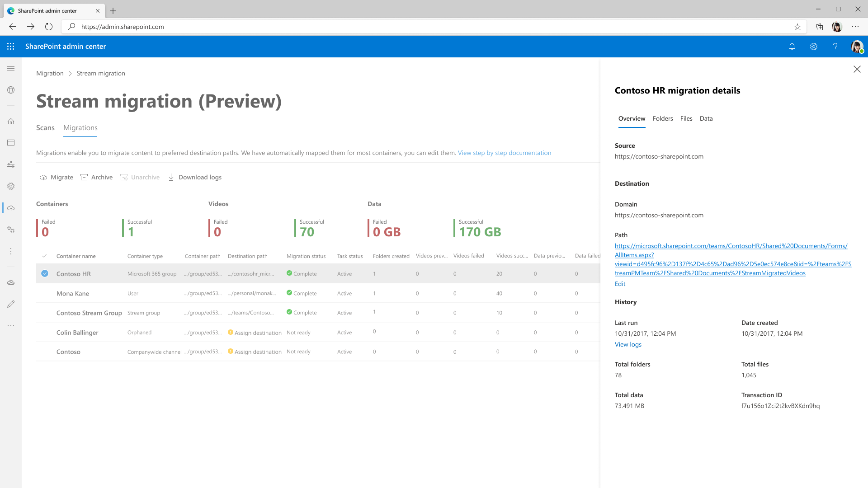Click the Migrate icon/button in toolbar
The height and width of the screenshot is (488, 868).
[56, 177]
